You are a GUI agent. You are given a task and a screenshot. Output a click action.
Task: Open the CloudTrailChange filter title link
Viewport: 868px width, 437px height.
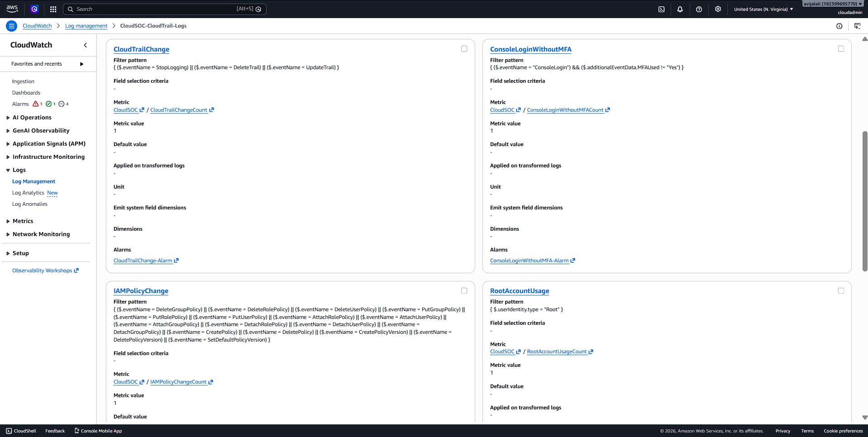point(141,49)
